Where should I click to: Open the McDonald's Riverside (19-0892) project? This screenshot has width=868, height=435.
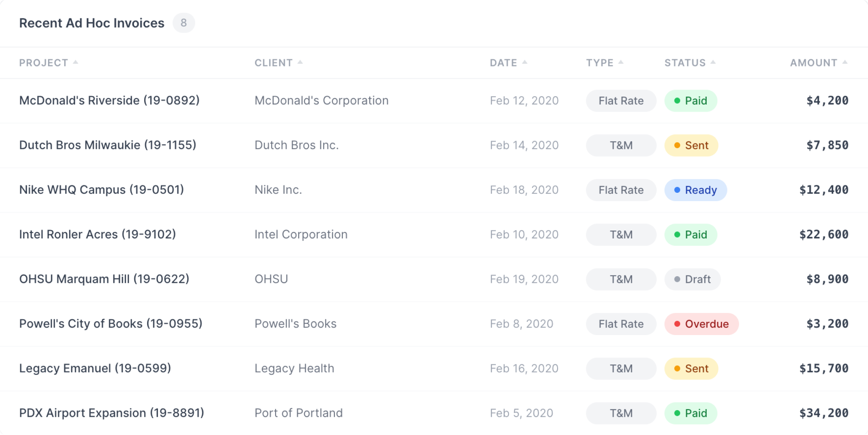coord(109,100)
